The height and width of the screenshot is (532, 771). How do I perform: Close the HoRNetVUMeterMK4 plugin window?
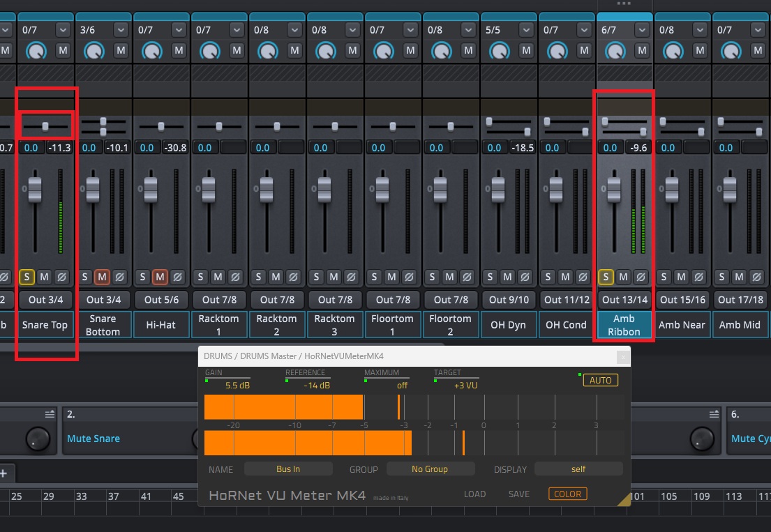coord(623,357)
